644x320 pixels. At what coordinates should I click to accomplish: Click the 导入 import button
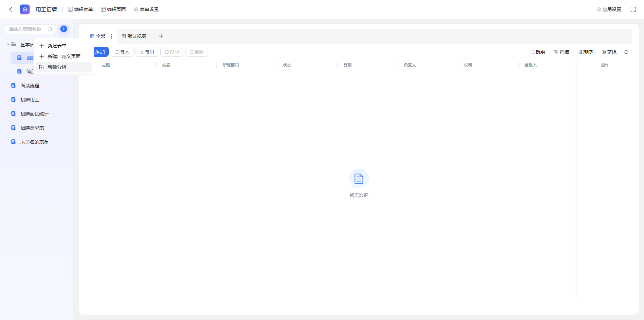click(x=122, y=52)
